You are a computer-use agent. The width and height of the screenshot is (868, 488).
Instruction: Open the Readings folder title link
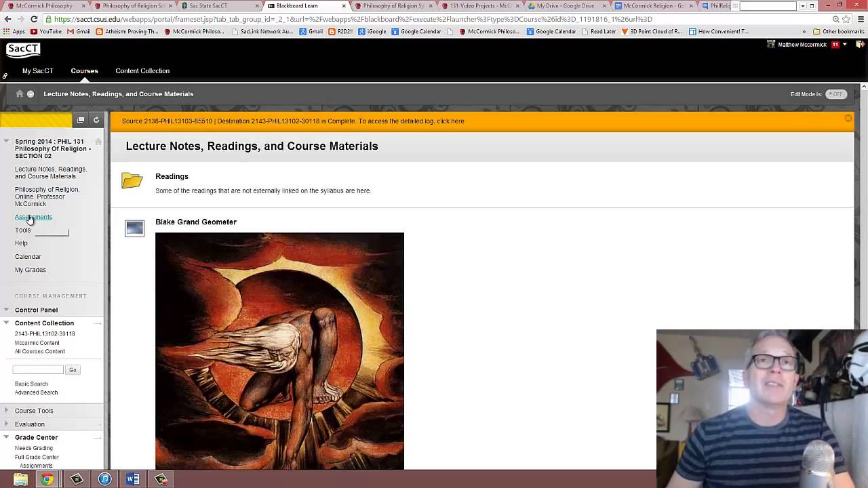172,176
